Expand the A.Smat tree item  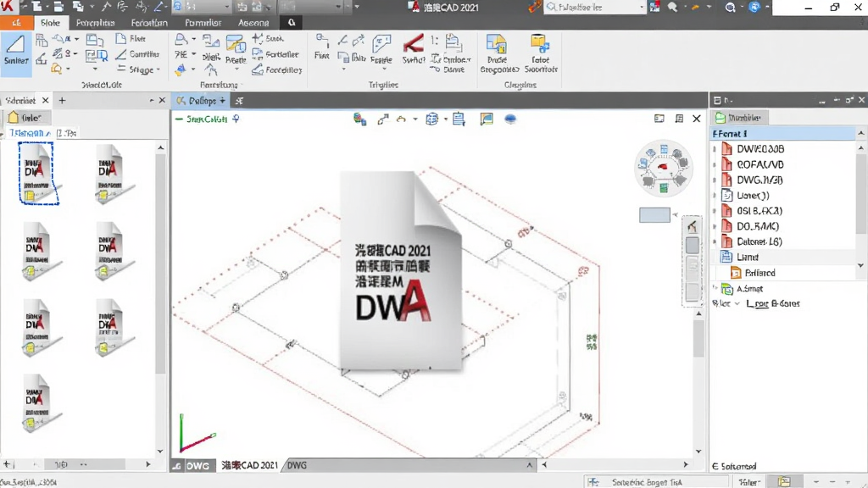[715, 288]
